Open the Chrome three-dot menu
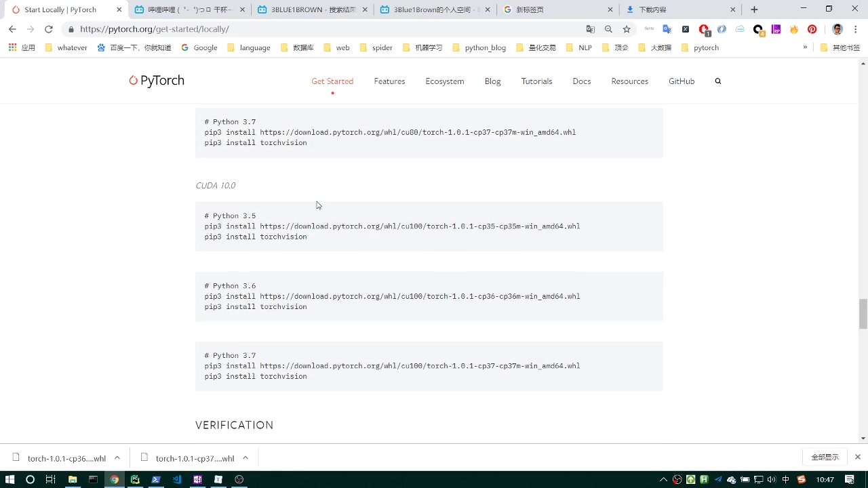This screenshot has height=488, width=868. point(856,29)
